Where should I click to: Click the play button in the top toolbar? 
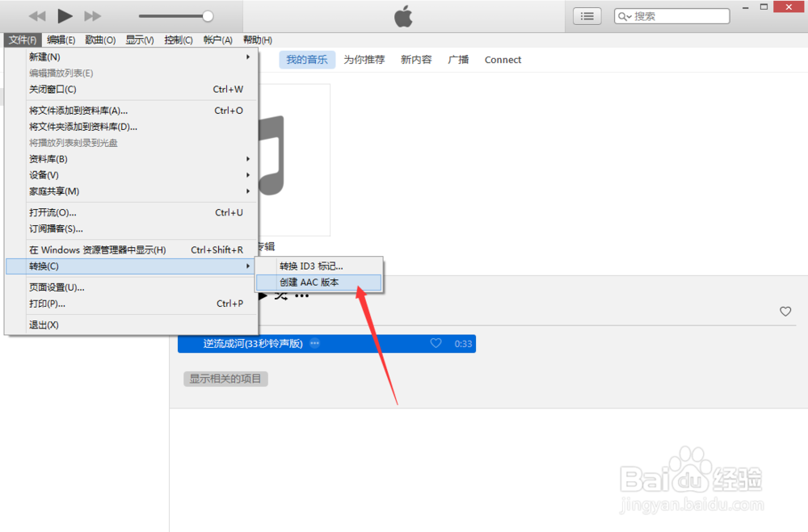(x=65, y=15)
